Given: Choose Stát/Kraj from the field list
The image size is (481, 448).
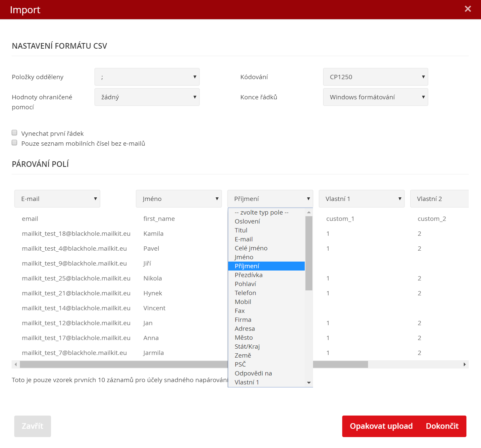Looking at the screenshot, I should point(266,347).
